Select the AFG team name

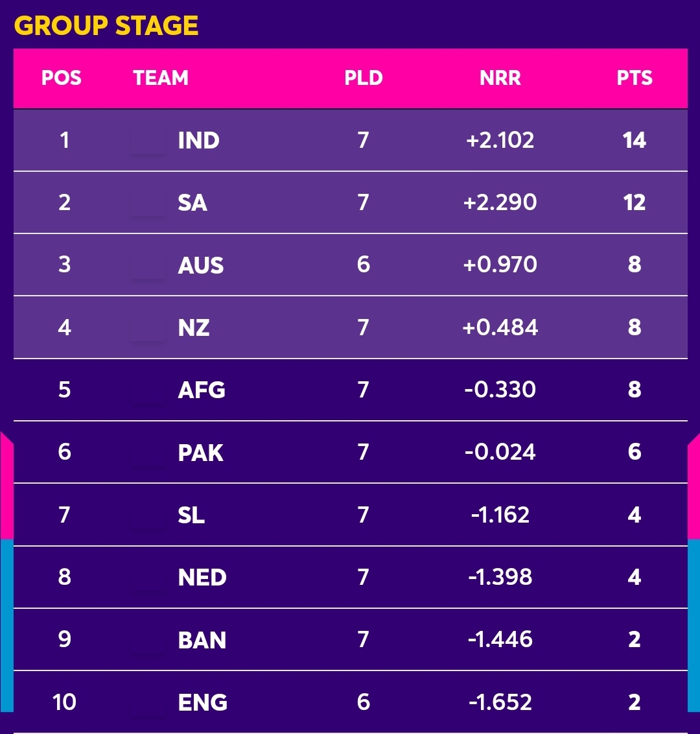(202, 390)
